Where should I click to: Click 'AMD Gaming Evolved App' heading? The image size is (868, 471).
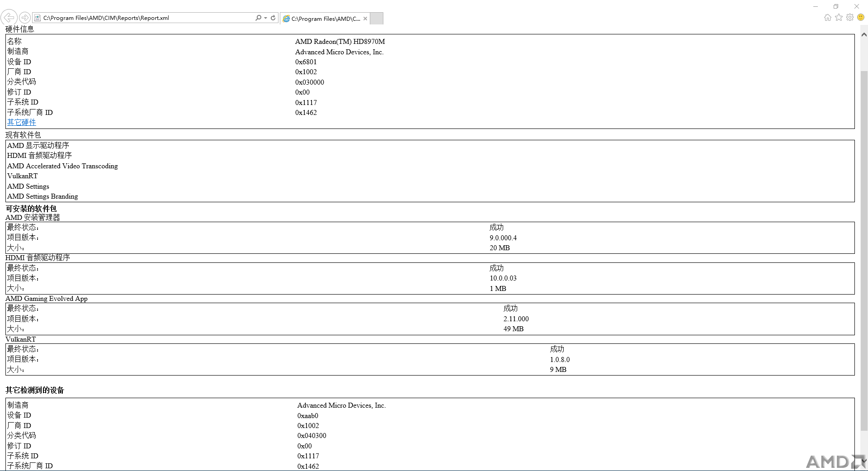47,299
